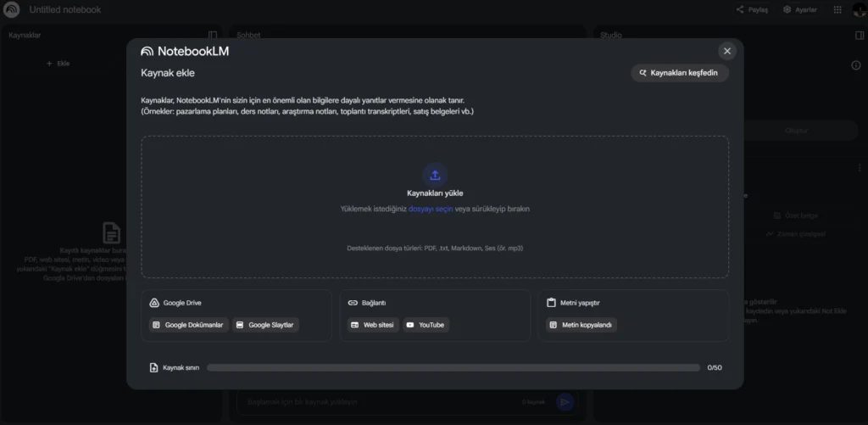Click the info icon in Studio panel
Screen dimensions: 868x425
click(x=856, y=65)
